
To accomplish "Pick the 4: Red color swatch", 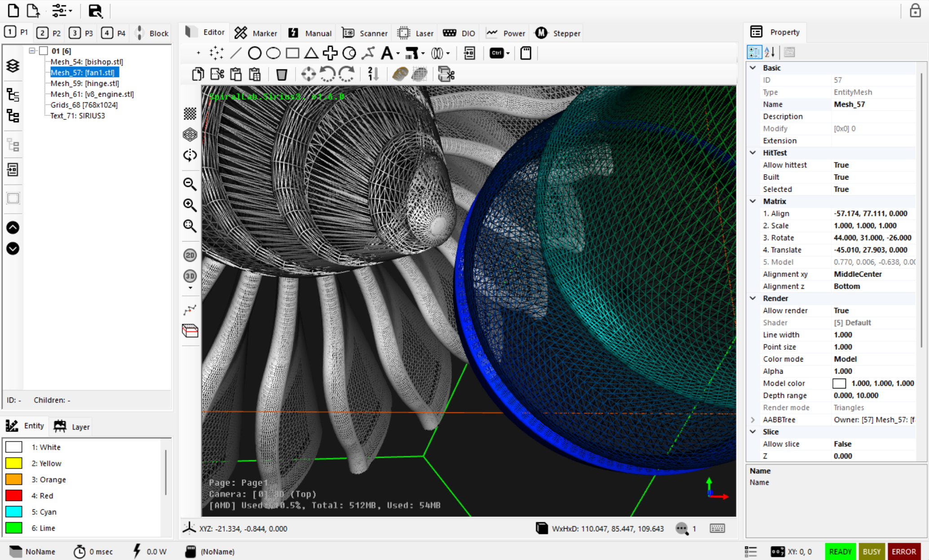I will tap(14, 495).
